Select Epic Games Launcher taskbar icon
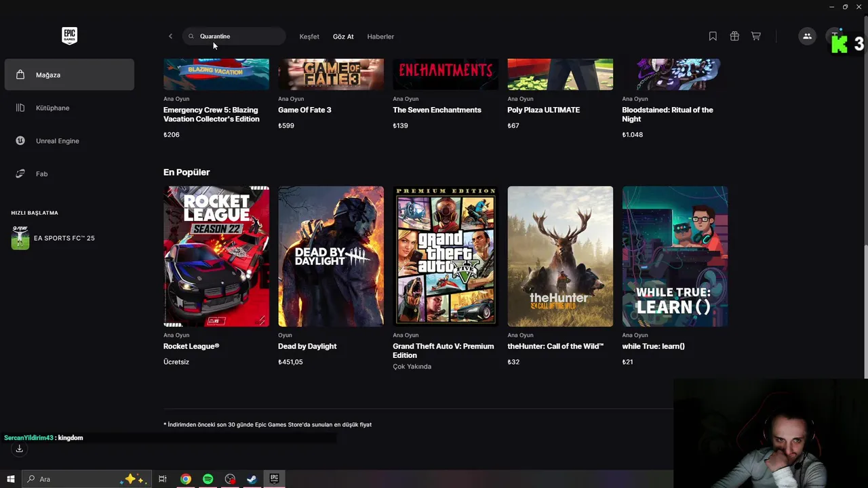This screenshot has width=868, height=488. coord(274,479)
